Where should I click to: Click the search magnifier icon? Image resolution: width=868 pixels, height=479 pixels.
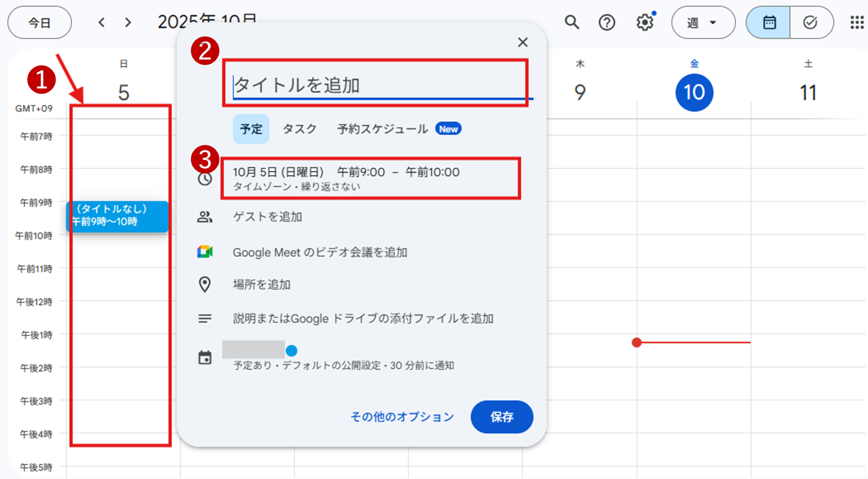572,22
